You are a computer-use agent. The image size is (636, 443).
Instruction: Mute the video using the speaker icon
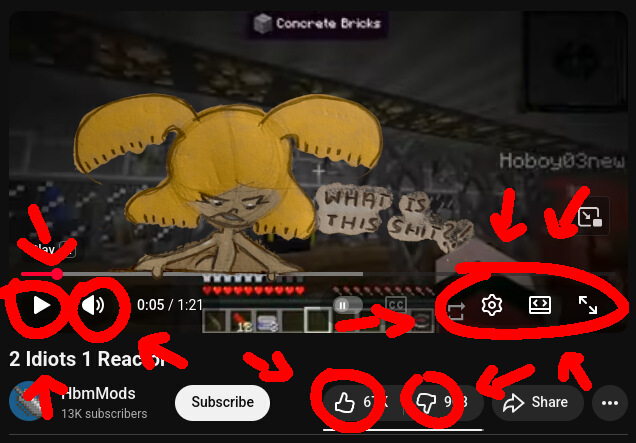[x=93, y=305]
